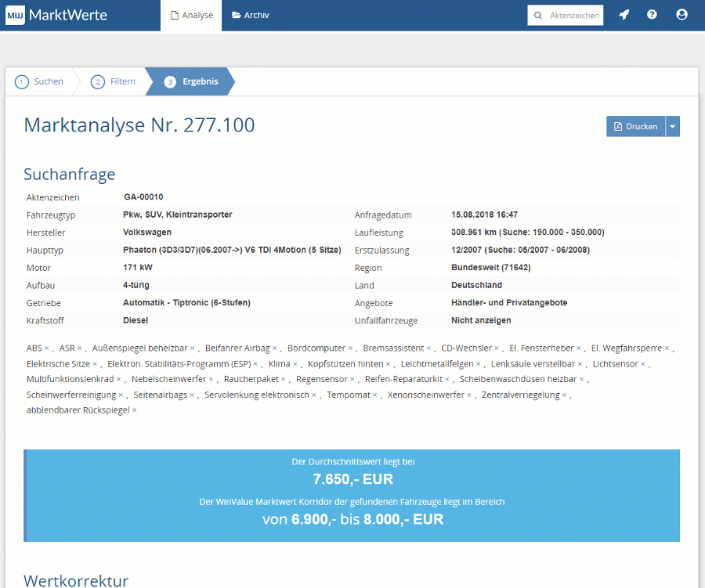This screenshot has width=705, height=588.
Task: Remove Servolenkung elektronisch tag
Action: pos(314,395)
